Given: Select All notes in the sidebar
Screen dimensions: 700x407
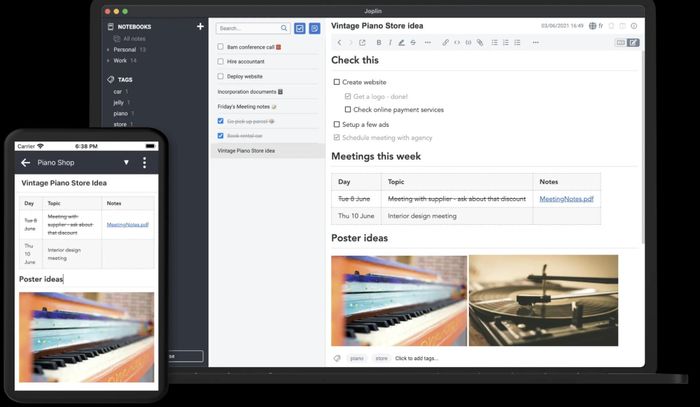Looking at the screenshot, I should [x=134, y=39].
